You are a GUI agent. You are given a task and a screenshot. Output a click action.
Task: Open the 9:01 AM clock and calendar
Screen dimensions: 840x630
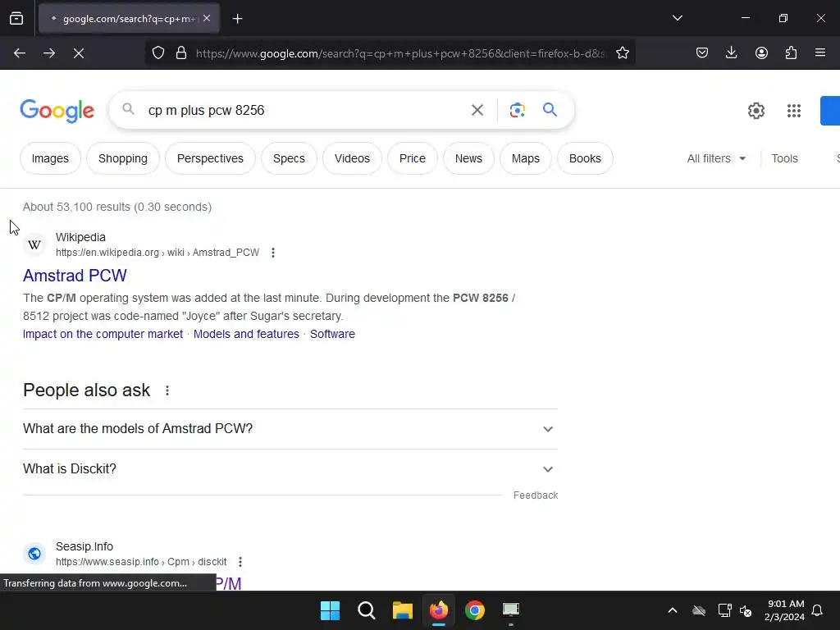784,610
